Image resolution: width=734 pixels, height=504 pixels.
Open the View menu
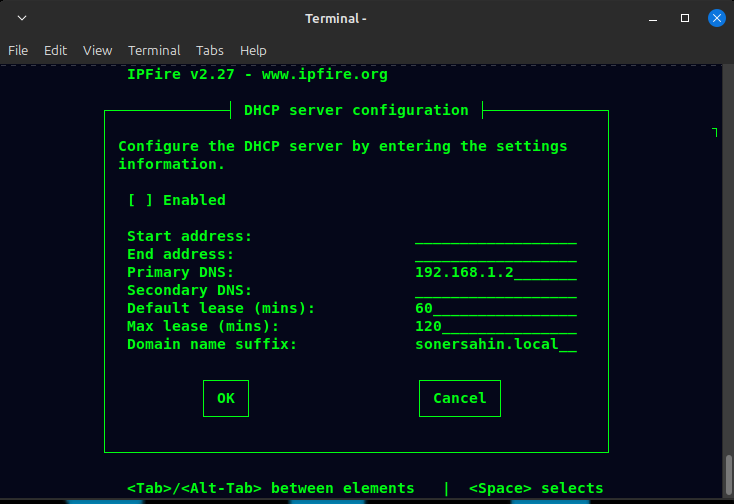tap(97, 50)
